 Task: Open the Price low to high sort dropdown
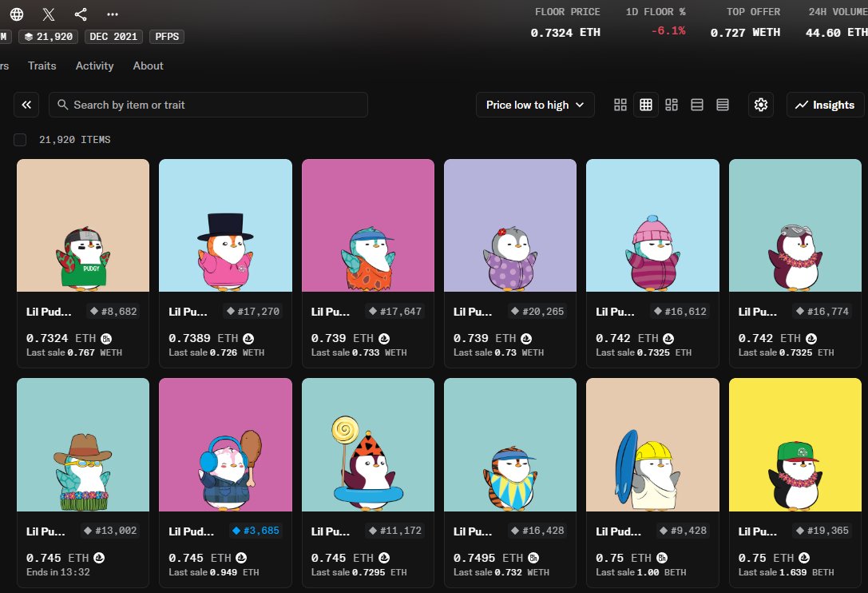(x=535, y=105)
